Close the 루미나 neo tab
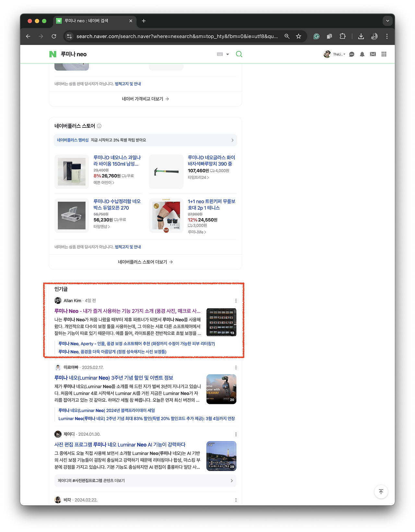 pos(131,21)
